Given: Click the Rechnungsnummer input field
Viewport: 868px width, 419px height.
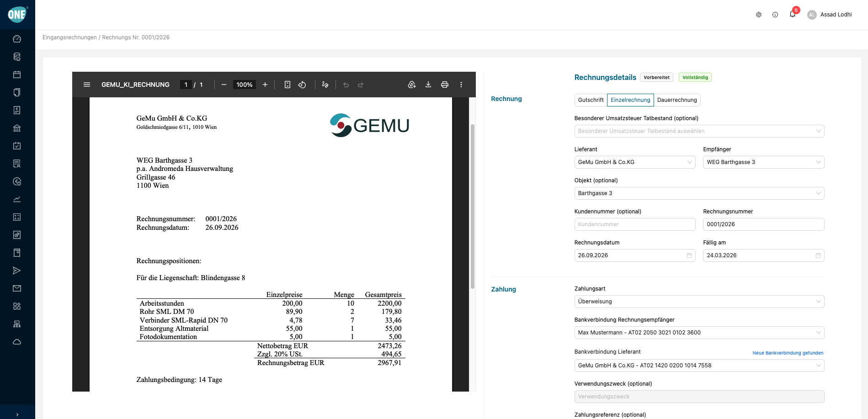Looking at the screenshot, I should 764,224.
